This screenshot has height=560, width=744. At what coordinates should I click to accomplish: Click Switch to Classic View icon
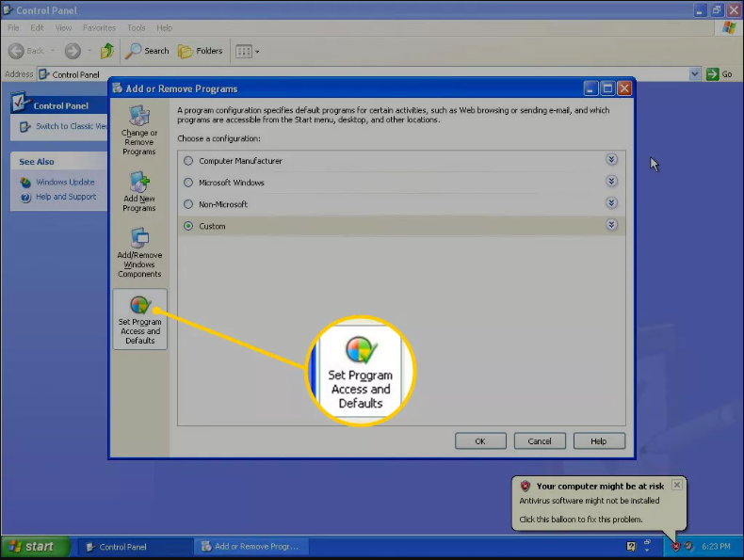click(x=25, y=127)
